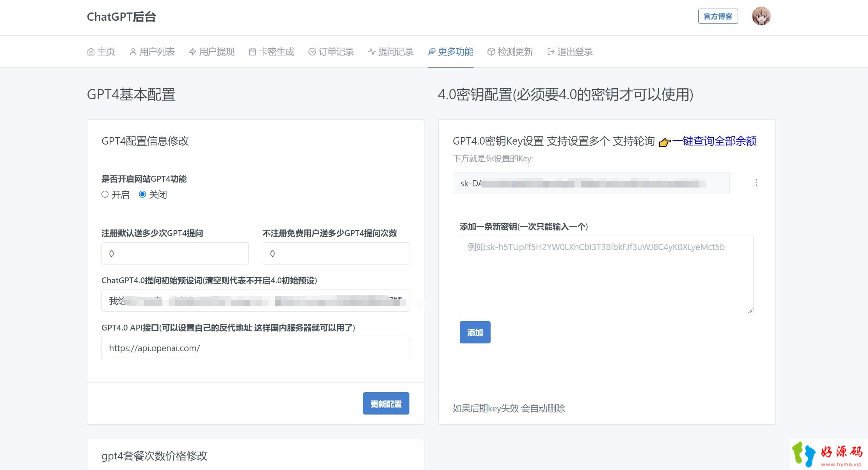Open the 一键查询全部余额 link
This screenshot has height=470, width=868.
pyautogui.click(x=714, y=141)
